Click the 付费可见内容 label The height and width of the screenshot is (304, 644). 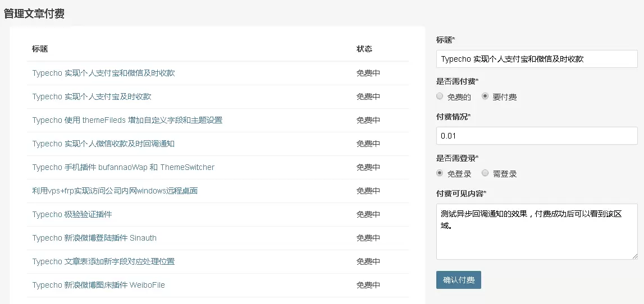tap(461, 194)
